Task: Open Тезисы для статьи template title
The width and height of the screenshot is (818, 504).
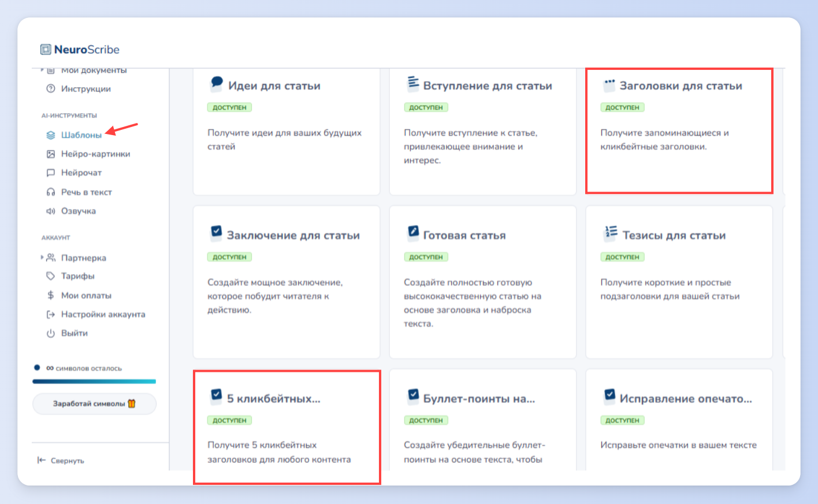Action: [674, 236]
